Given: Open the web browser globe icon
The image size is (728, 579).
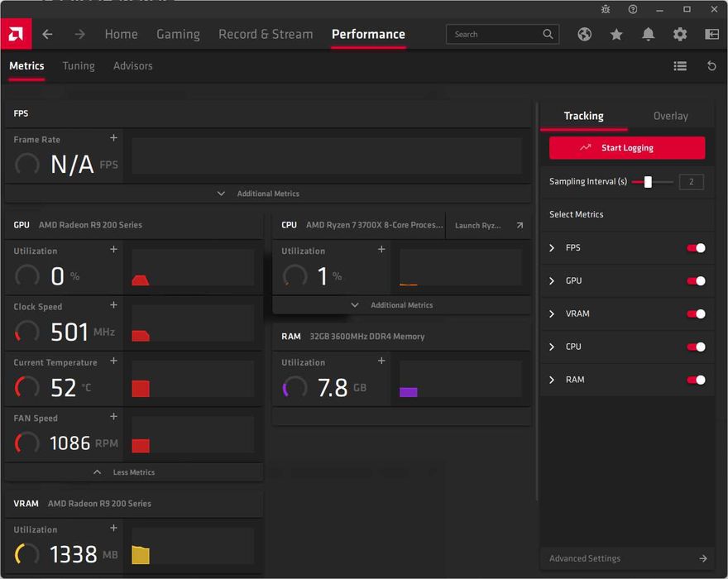Looking at the screenshot, I should (585, 35).
